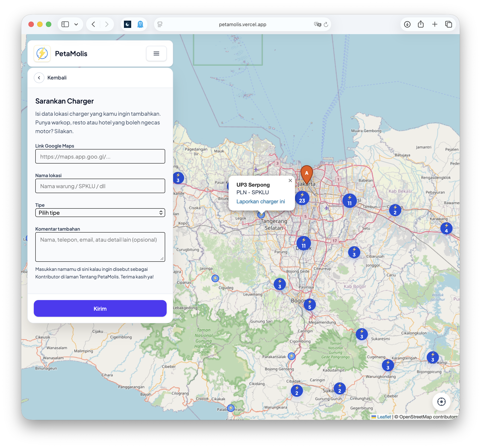
Task: Click the Link Google Maps input field
Action: [100, 156]
